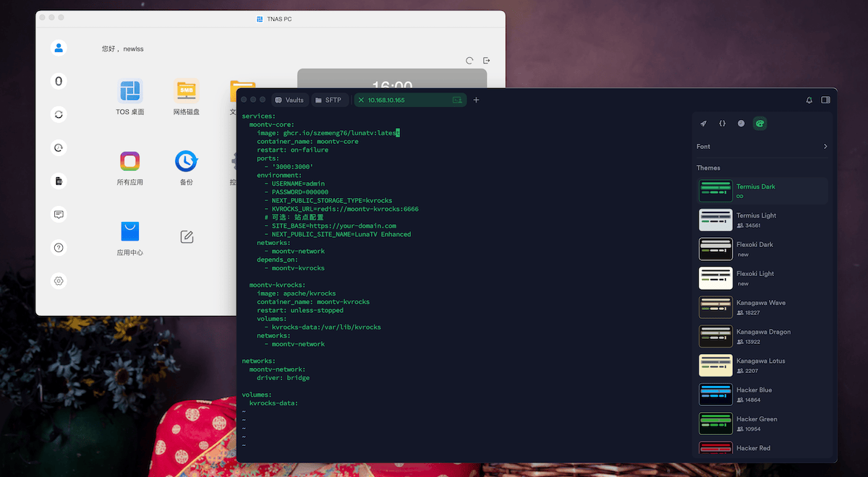Open the TOS 桌面 app

130,92
